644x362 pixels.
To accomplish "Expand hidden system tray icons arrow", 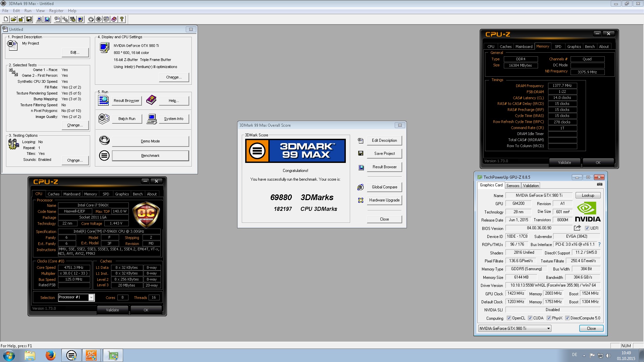I will 584,355.
